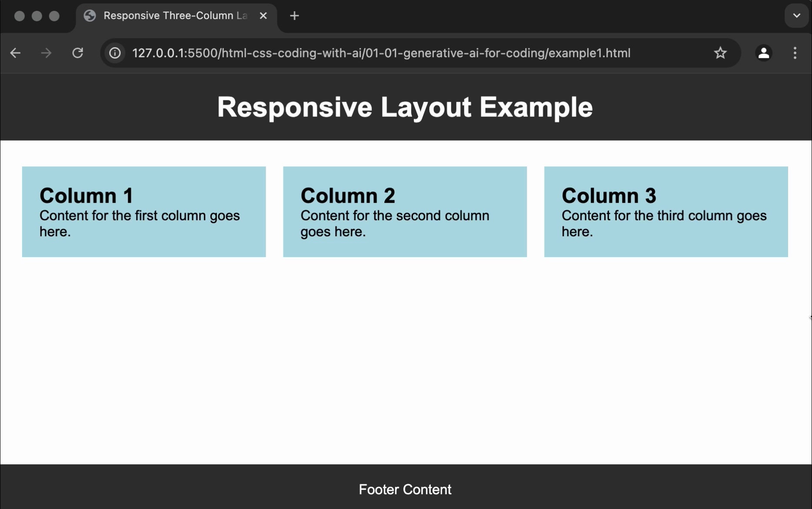Screen dimensions: 812x509
Task: Select the Responsive Three-Column Layout tab
Action: click(x=176, y=17)
